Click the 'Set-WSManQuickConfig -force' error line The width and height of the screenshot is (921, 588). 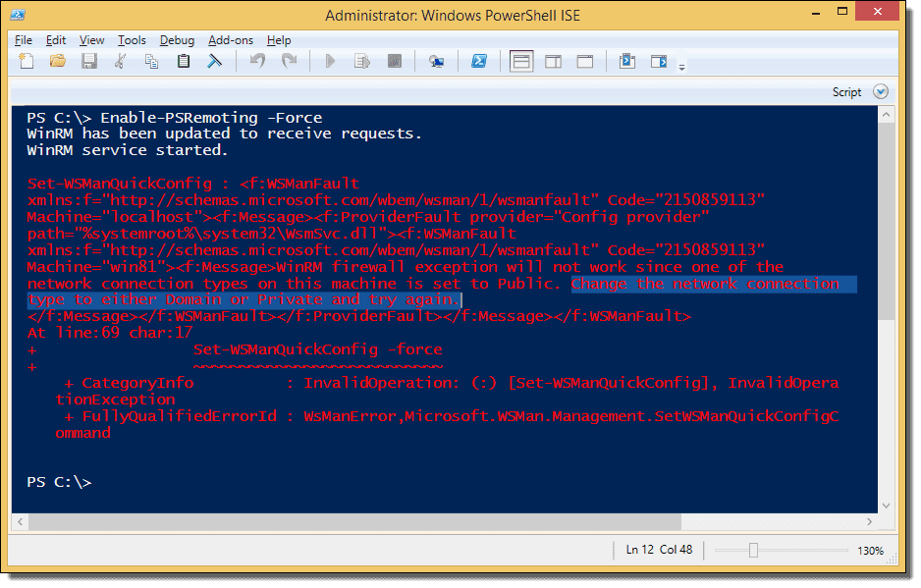[318, 349]
